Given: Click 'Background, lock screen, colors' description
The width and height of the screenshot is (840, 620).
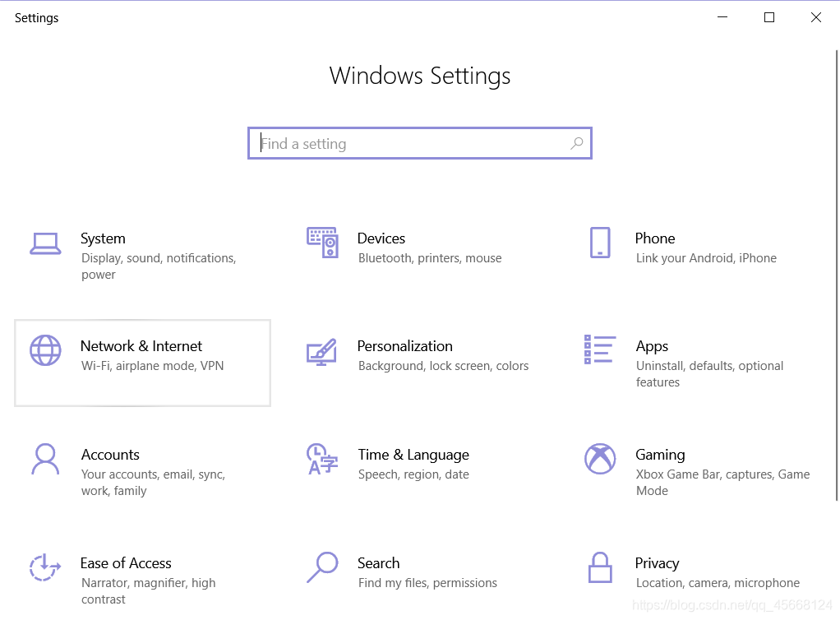Looking at the screenshot, I should click(444, 366).
